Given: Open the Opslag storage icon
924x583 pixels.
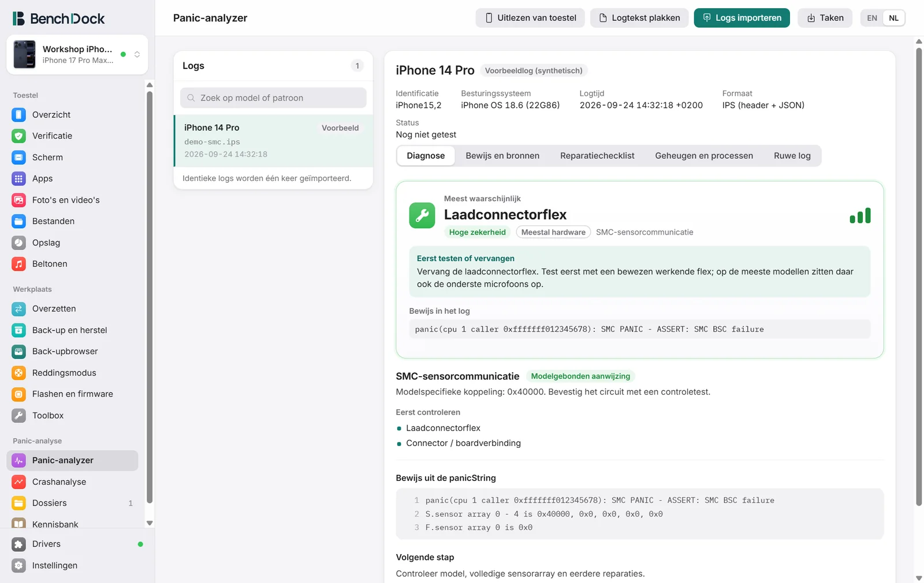Looking at the screenshot, I should click(x=18, y=243).
